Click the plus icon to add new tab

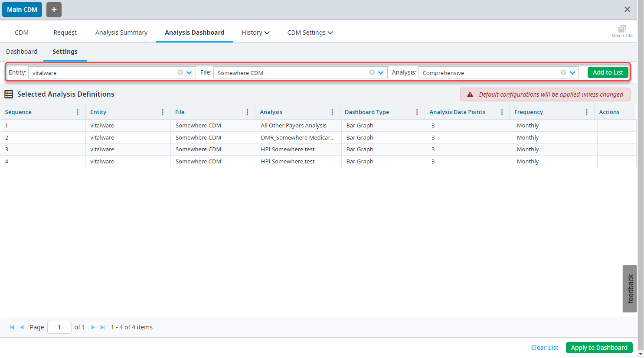click(x=54, y=10)
